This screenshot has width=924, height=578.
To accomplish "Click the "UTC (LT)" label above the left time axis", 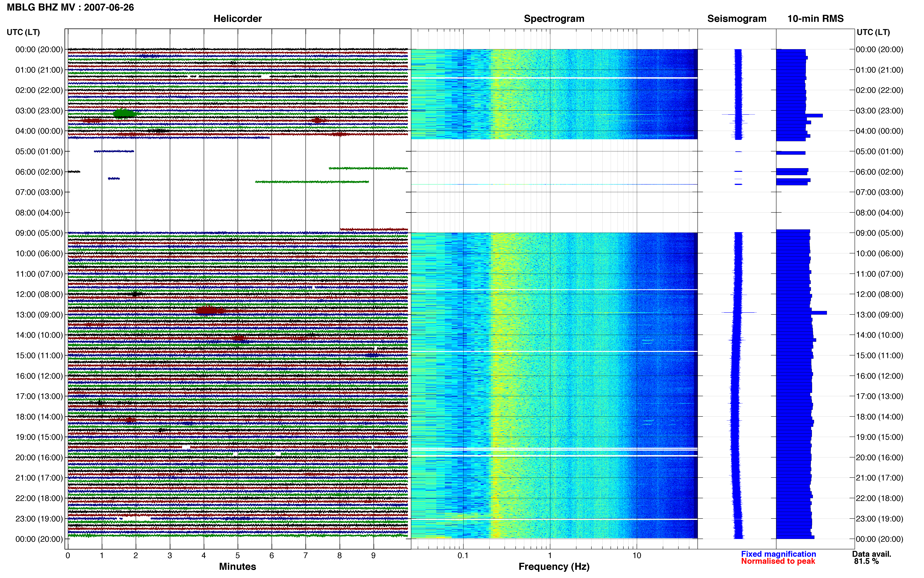I will (23, 32).
